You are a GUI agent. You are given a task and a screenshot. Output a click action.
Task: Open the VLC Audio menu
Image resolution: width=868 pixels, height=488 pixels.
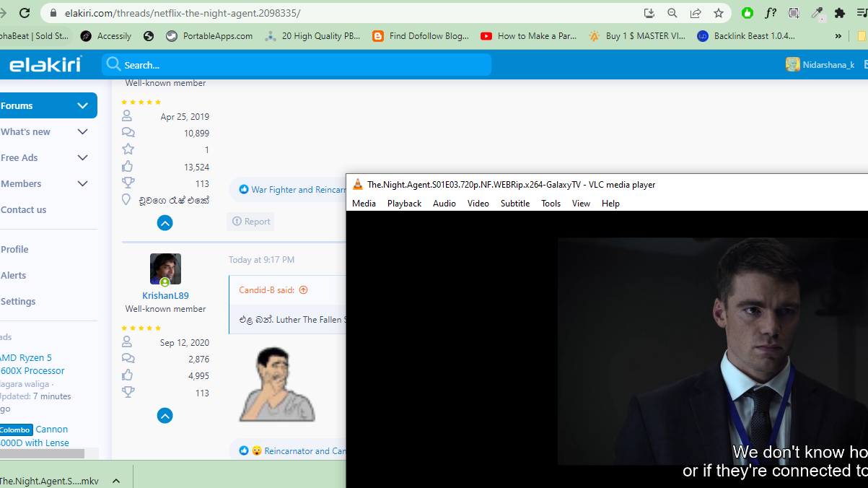click(444, 204)
